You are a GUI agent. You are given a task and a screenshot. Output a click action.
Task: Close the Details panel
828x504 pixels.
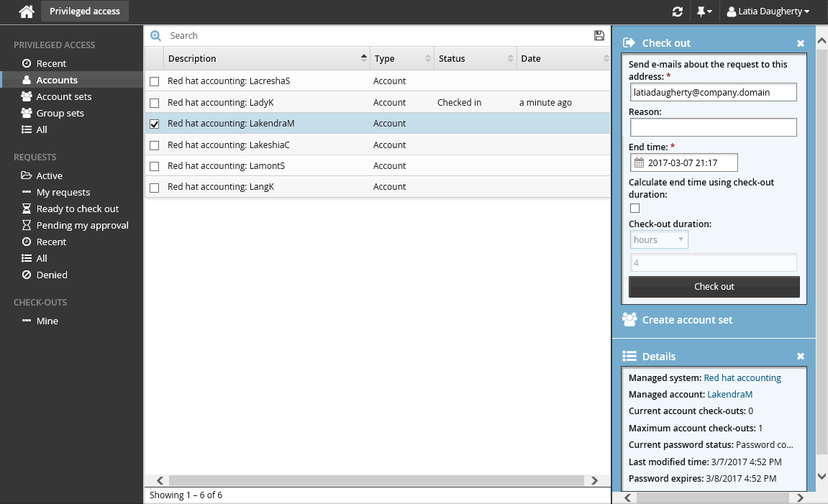point(800,357)
